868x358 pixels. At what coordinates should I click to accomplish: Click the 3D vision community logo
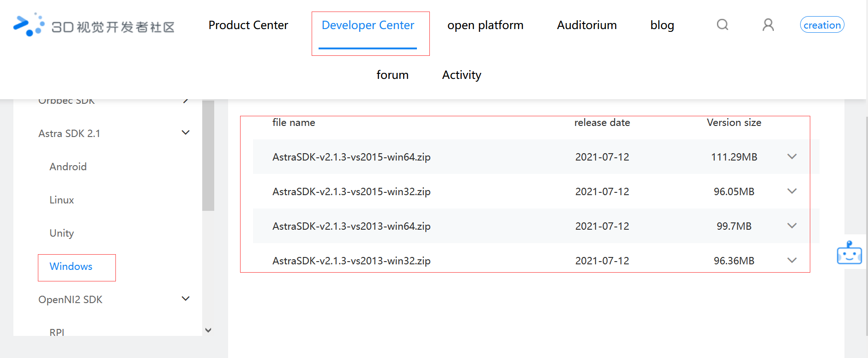coord(94,25)
